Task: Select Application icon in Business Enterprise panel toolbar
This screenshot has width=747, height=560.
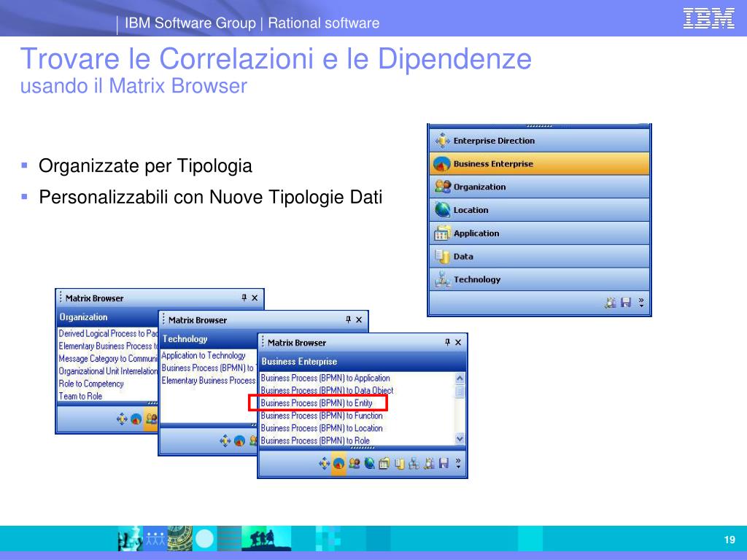Action: tap(384, 463)
